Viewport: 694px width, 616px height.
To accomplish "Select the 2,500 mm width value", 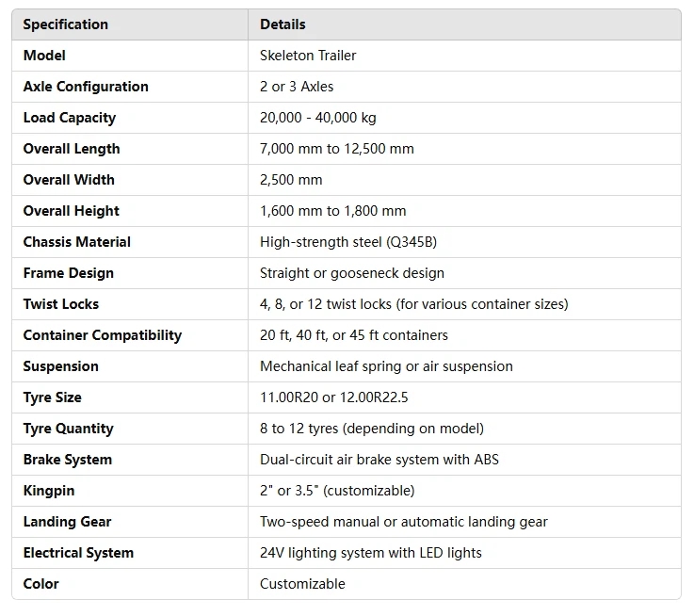I will point(291,180).
